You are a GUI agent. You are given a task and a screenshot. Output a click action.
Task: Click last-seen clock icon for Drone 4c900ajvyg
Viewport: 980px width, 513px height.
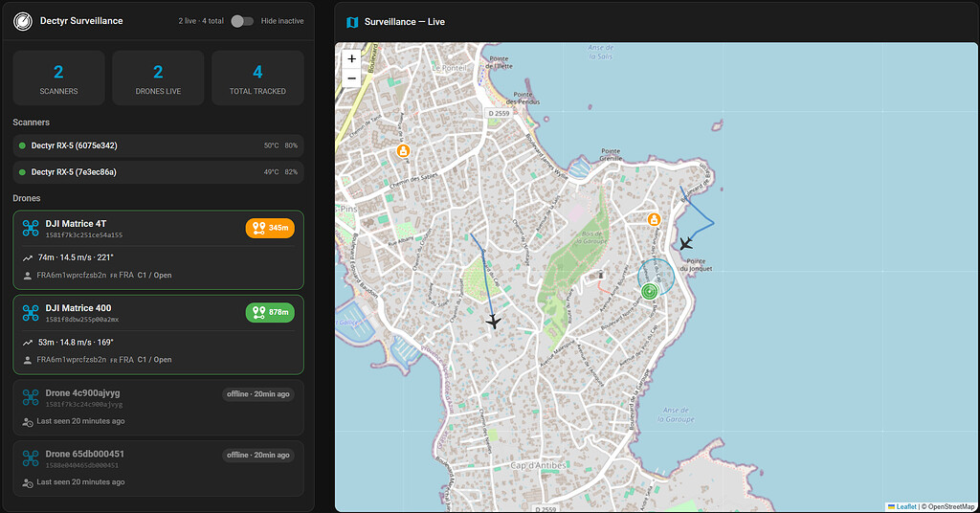pyautogui.click(x=28, y=422)
